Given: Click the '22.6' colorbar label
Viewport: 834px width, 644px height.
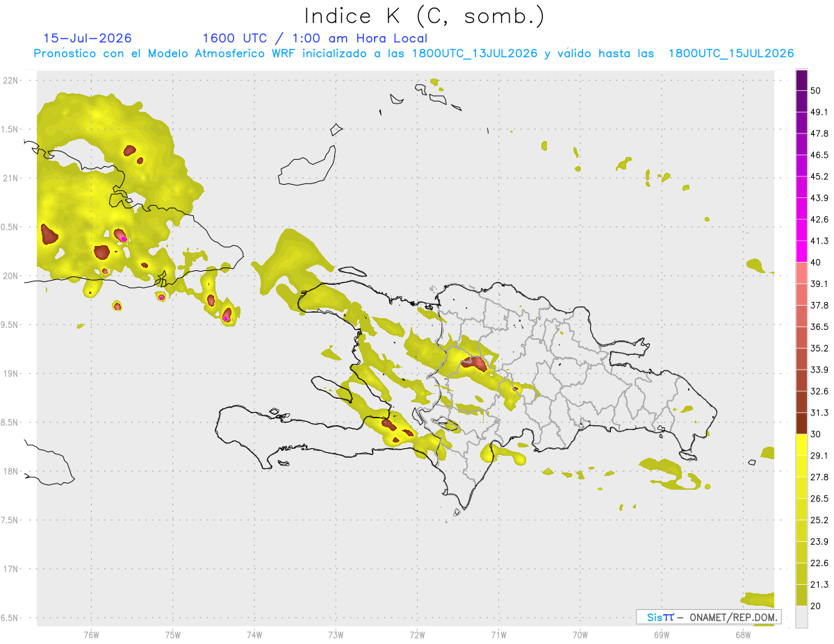Looking at the screenshot, I should click(819, 563).
